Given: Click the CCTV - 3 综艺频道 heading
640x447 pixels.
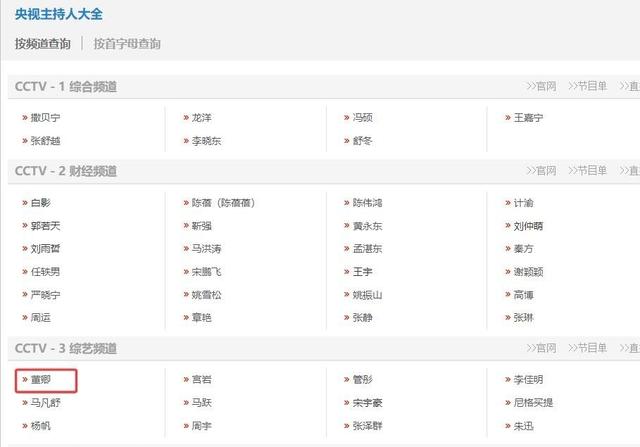Looking at the screenshot, I should coord(66,348).
